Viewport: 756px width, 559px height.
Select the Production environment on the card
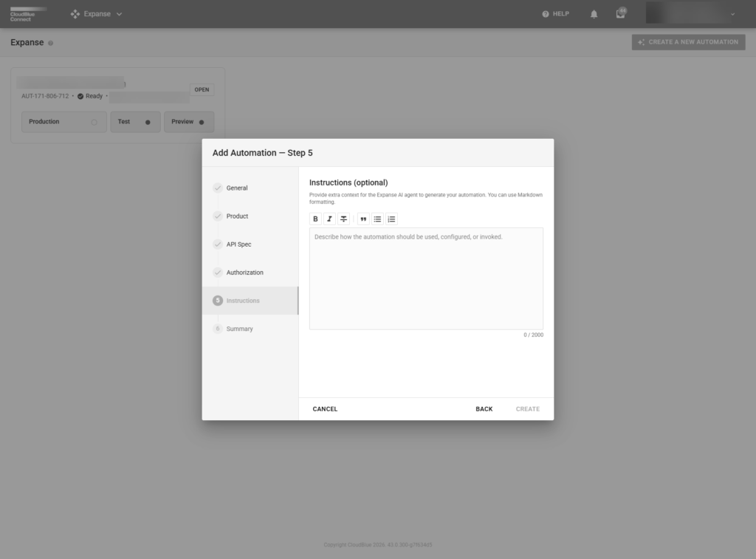pyautogui.click(x=64, y=122)
